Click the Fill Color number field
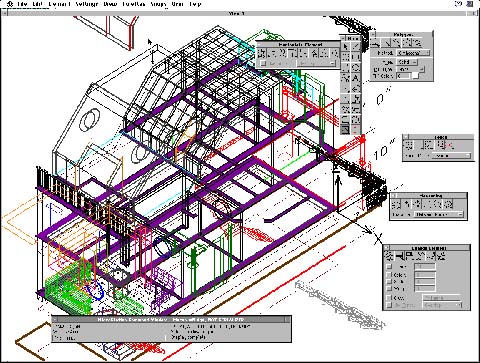480x363 pixels. point(403,76)
